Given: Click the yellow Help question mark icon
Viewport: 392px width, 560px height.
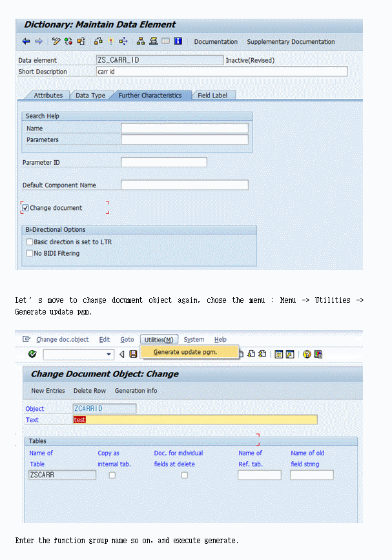Looking at the screenshot, I should point(307,355).
